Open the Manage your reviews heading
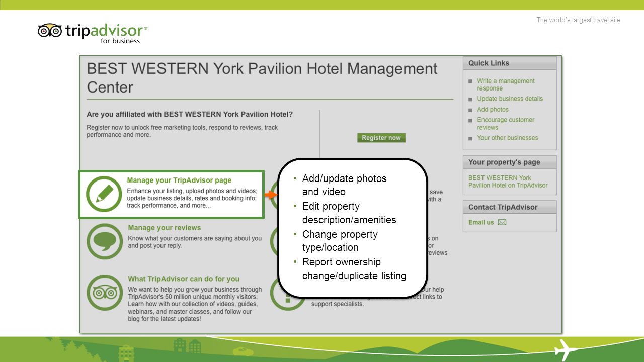644x362 pixels. (x=164, y=228)
